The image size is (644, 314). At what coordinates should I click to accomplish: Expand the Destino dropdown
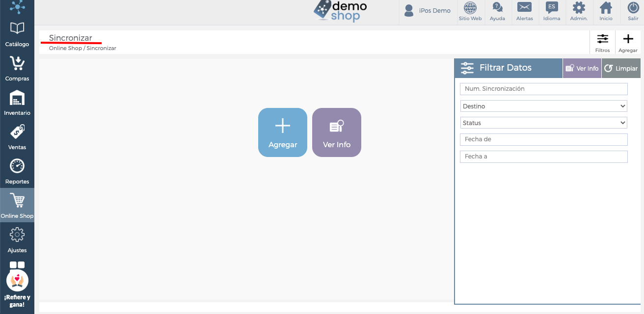click(x=544, y=106)
